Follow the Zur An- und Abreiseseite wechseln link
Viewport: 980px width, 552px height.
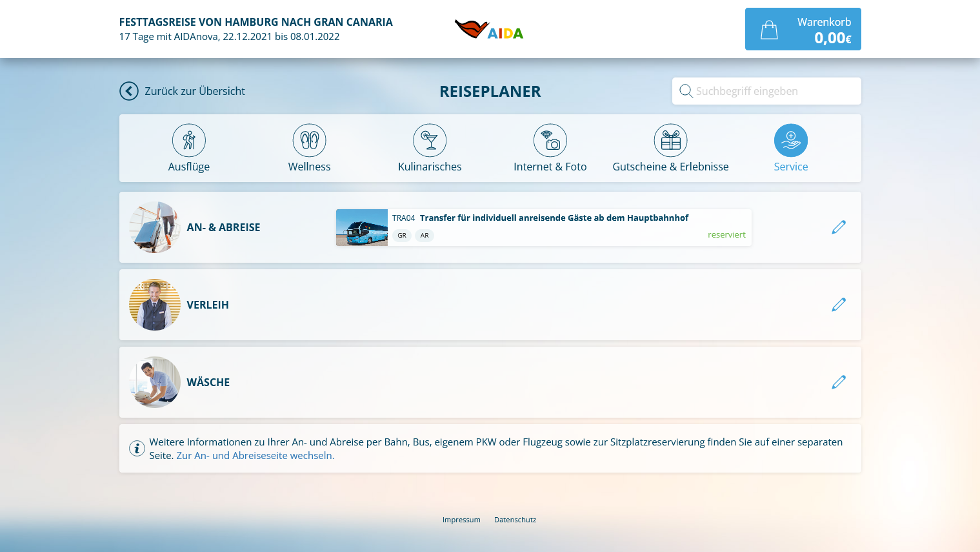click(x=255, y=456)
